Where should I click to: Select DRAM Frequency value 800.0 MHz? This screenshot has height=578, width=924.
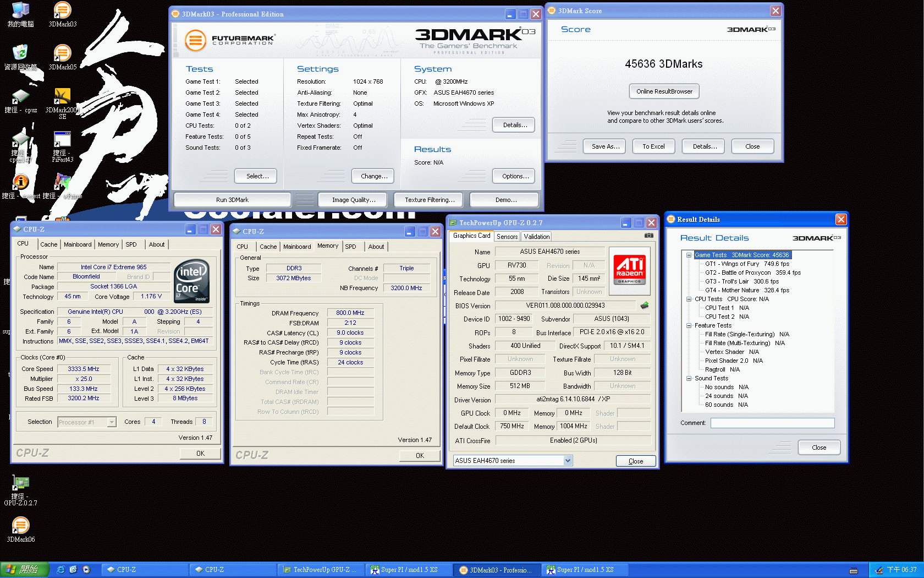350,313
